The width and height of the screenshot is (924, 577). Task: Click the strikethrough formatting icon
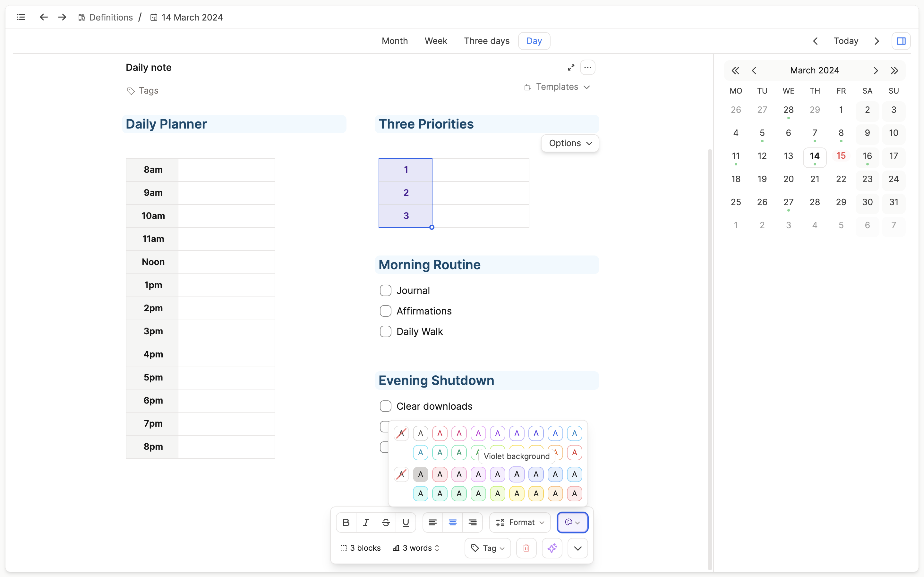(386, 522)
